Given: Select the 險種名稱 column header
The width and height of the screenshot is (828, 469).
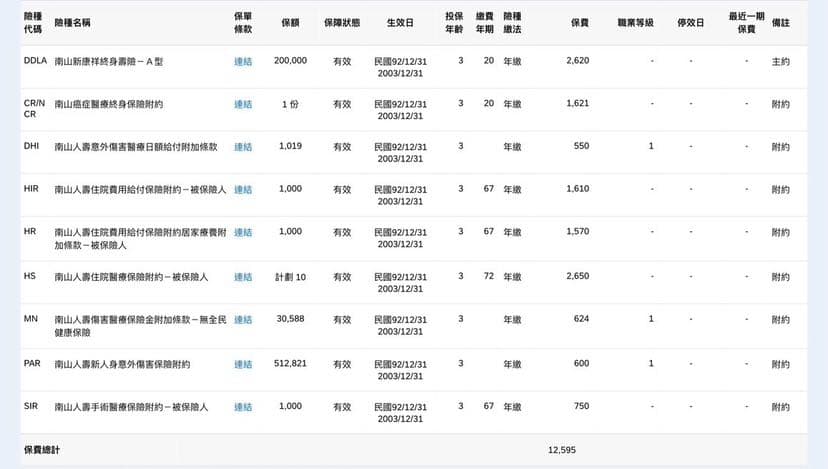Looking at the screenshot, I should (72, 23).
